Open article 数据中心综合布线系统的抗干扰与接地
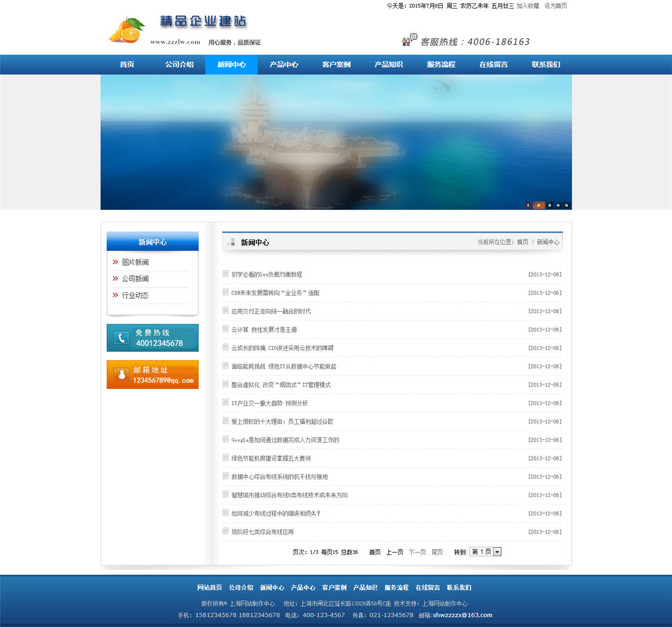Image resolution: width=672 pixels, height=627 pixels. tap(279, 477)
